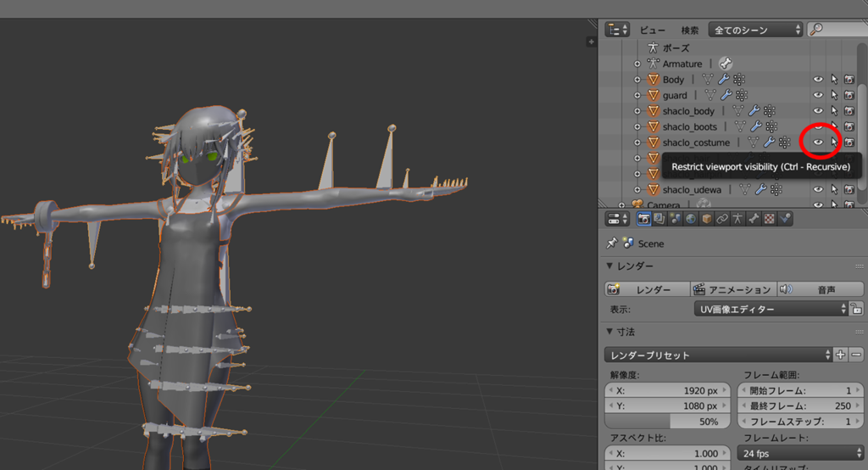Open the Armature data properties tab
Viewport: 868px width, 470px height.
click(737, 219)
